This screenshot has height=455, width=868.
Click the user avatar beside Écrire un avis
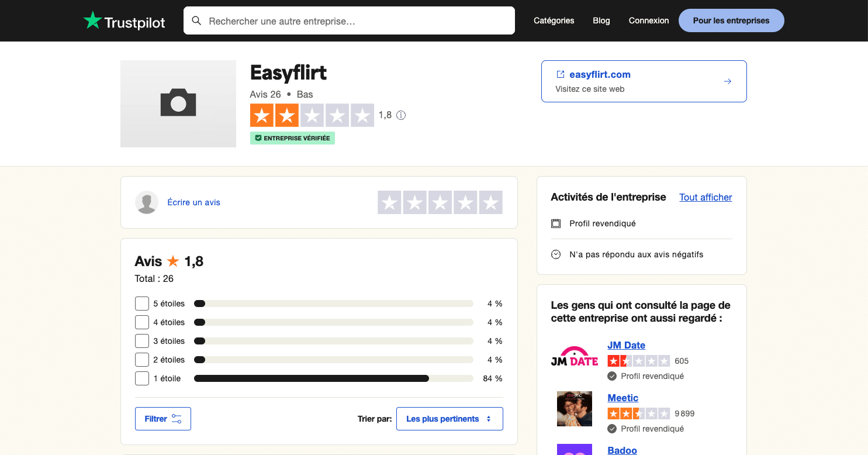tap(147, 202)
